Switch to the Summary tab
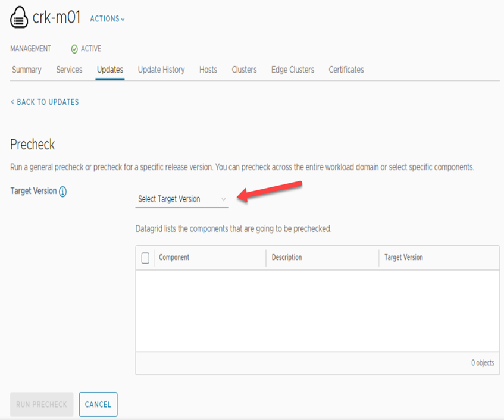The width and height of the screenshot is (504, 420). tap(27, 70)
